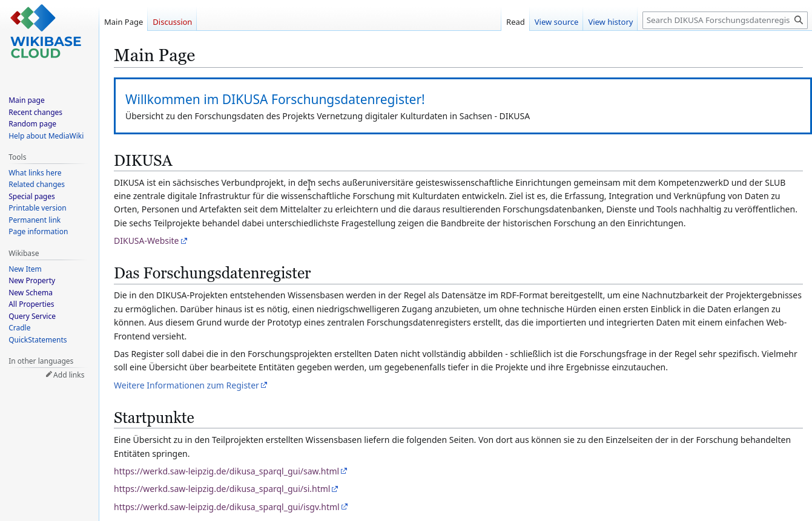Open the external link icon after DIKUSA-Website
Image resolution: width=812 pixels, height=521 pixels.
click(185, 240)
